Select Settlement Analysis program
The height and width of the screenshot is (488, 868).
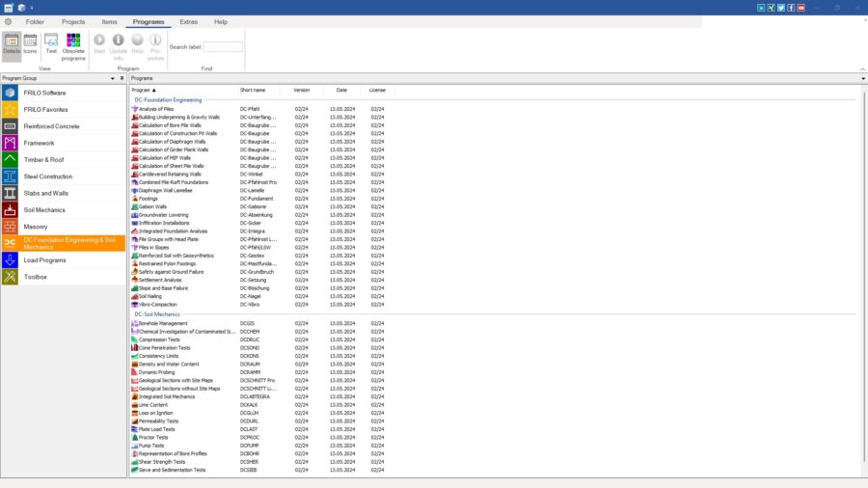pyautogui.click(x=160, y=280)
